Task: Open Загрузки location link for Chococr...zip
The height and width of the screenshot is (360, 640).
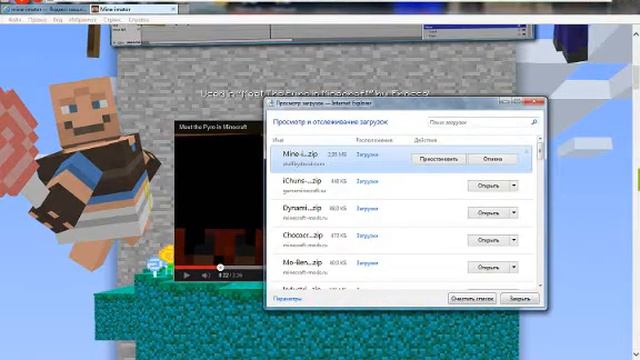Action: click(367, 236)
